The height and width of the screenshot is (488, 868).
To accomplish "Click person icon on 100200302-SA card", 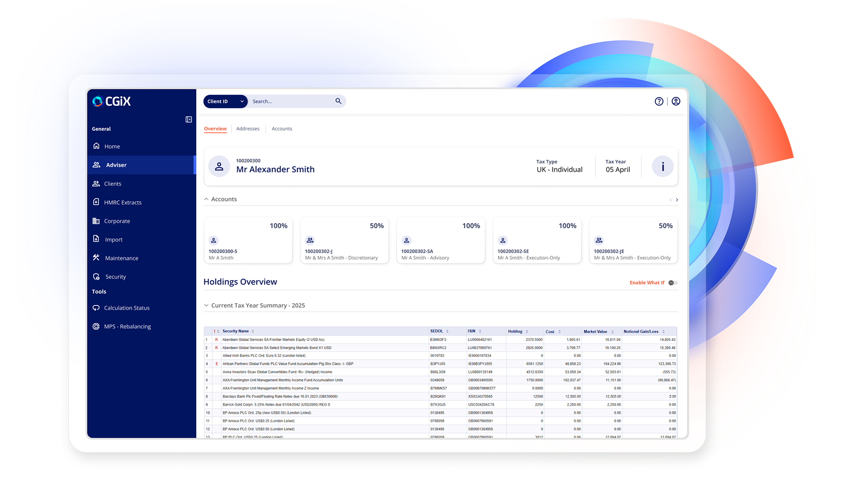I will [x=406, y=240].
